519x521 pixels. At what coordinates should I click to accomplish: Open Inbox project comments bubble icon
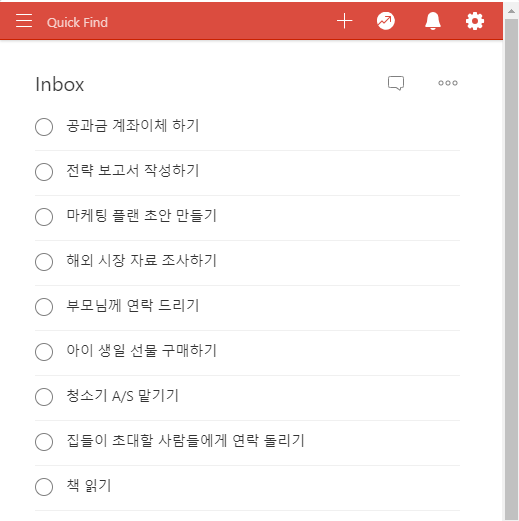396,83
